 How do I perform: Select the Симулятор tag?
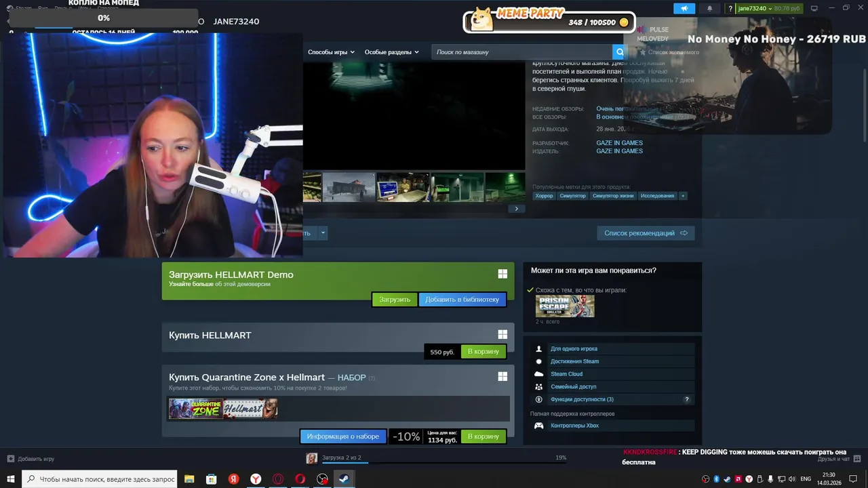click(x=572, y=196)
